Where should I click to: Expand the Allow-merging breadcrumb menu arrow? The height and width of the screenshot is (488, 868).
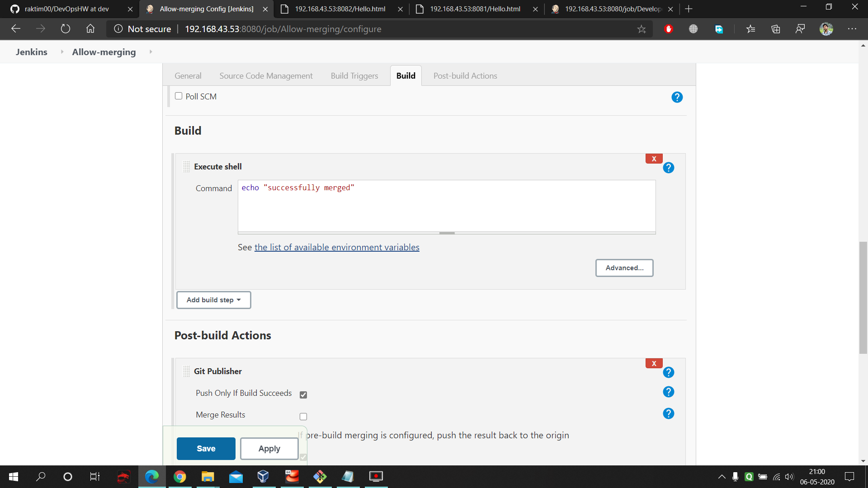151,52
